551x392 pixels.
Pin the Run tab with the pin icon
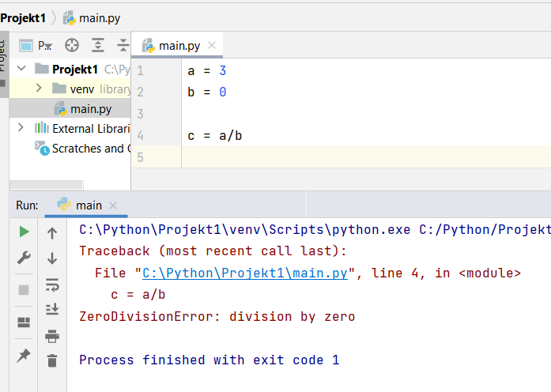(24, 356)
